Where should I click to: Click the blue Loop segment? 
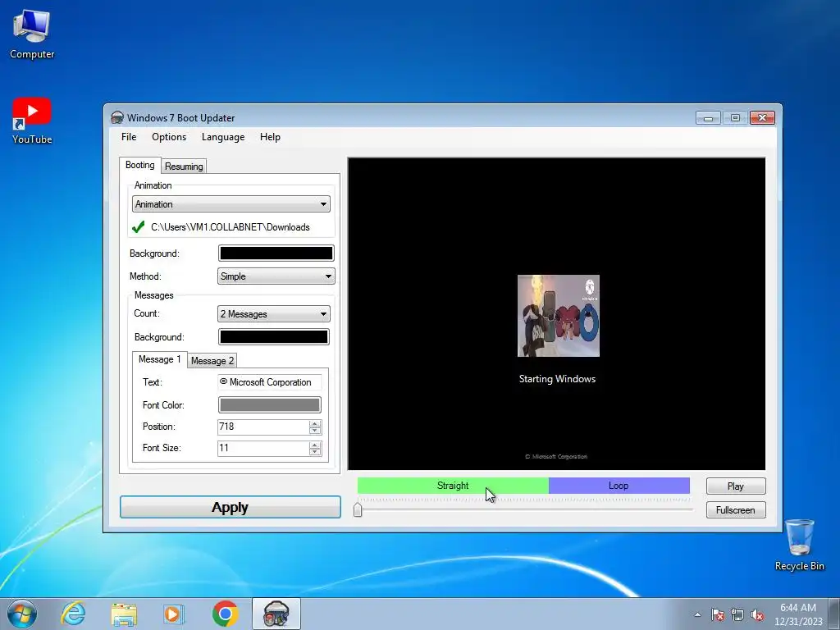tap(619, 486)
